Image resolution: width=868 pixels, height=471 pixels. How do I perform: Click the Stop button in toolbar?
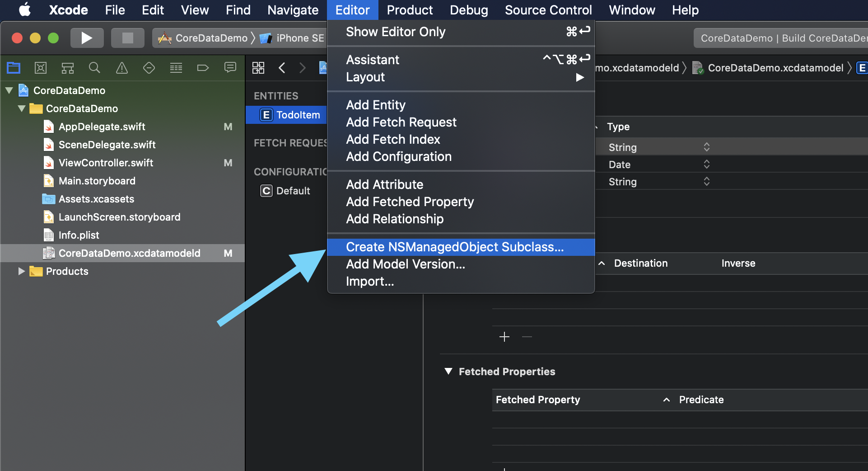point(128,38)
